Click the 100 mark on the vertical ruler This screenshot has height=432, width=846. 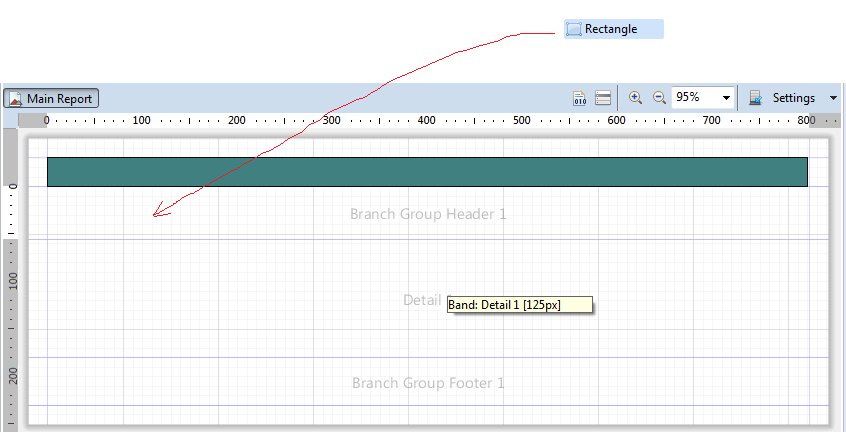pyautogui.click(x=13, y=280)
